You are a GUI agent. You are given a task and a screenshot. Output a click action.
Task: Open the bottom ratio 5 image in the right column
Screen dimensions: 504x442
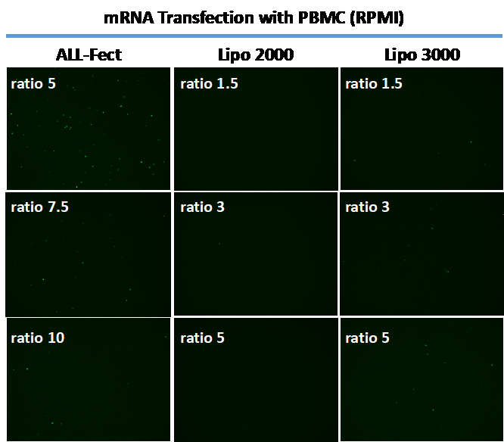[x=421, y=386]
